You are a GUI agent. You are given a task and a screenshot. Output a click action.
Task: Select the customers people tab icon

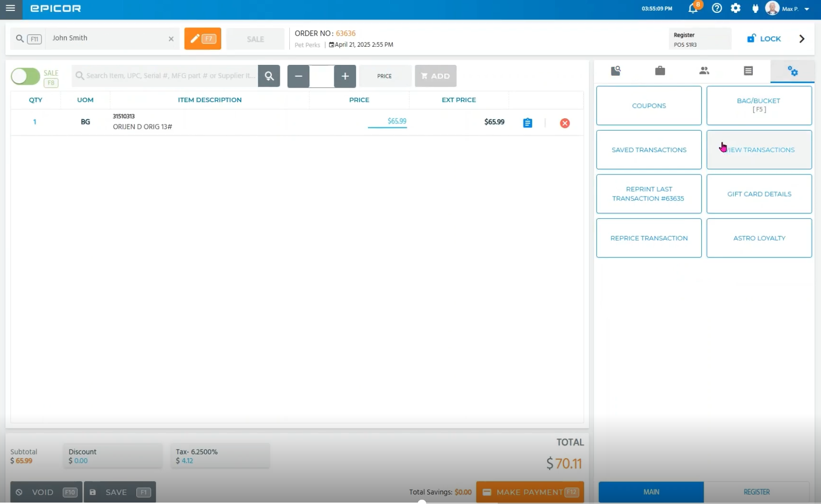click(704, 71)
